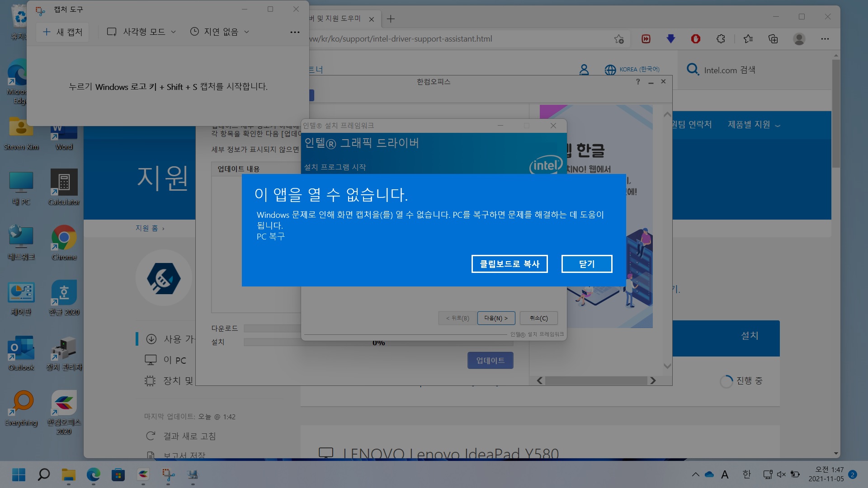Open the Steven Kim user folder icon

21,132
